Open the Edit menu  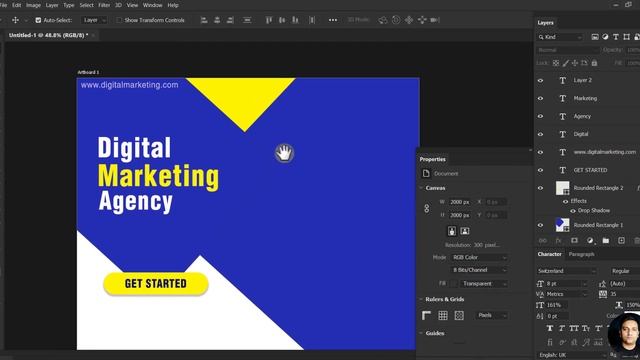[x=16, y=5]
